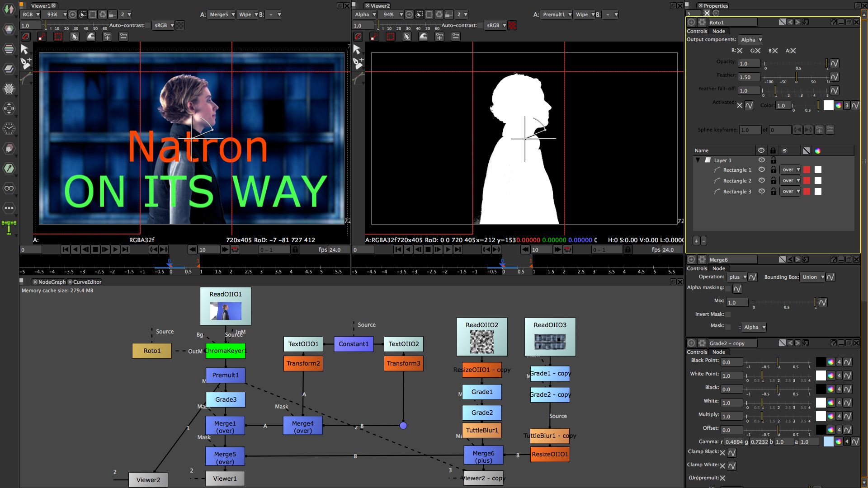Screen dimensions: 868x488
Task: Click the red color swatch of Rectangle 1
Action: tap(807, 170)
